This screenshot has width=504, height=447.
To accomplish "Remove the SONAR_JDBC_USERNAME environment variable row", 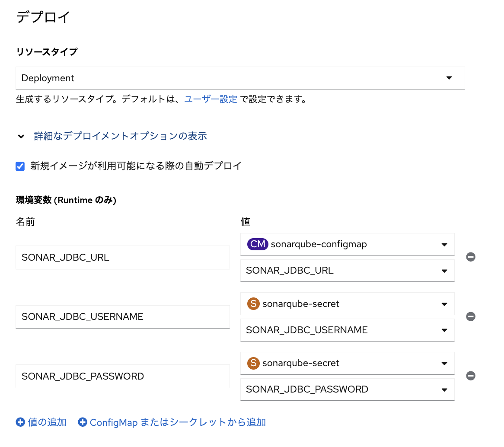I will 471,316.
